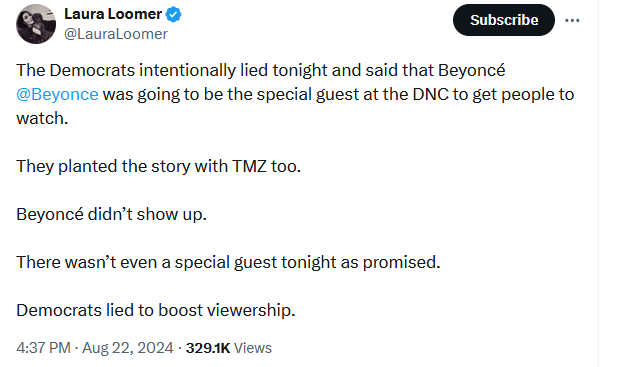
Task: Select "Democrats lied to boost viewership." text
Action: pyautogui.click(x=156, y=310)
